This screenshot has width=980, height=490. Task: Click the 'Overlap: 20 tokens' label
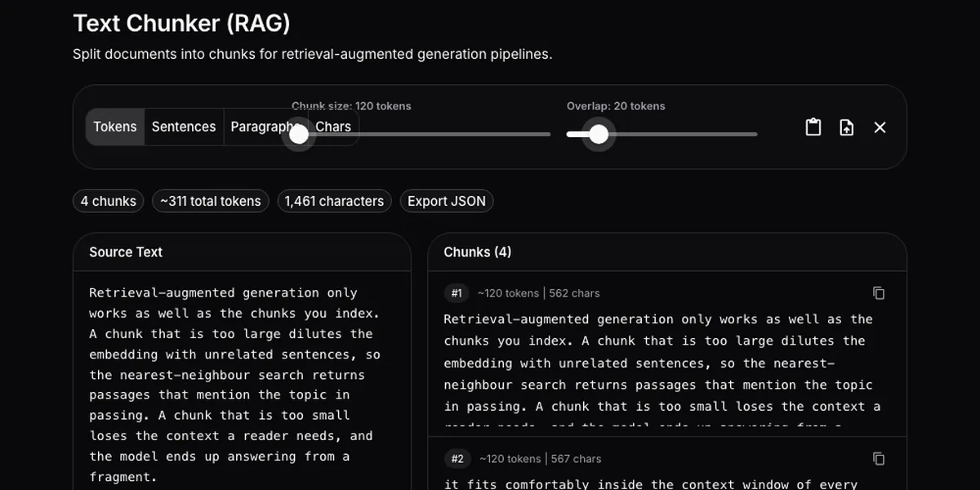coord(616,106)
